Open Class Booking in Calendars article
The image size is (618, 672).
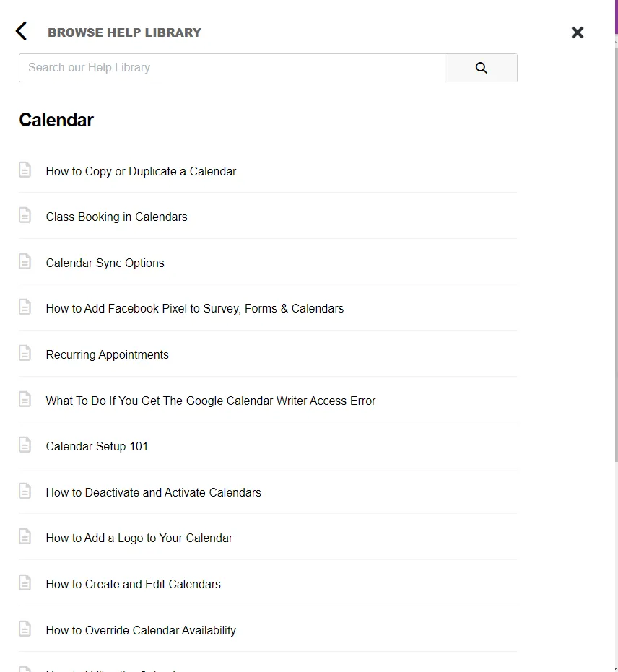(x=116, y=217)
